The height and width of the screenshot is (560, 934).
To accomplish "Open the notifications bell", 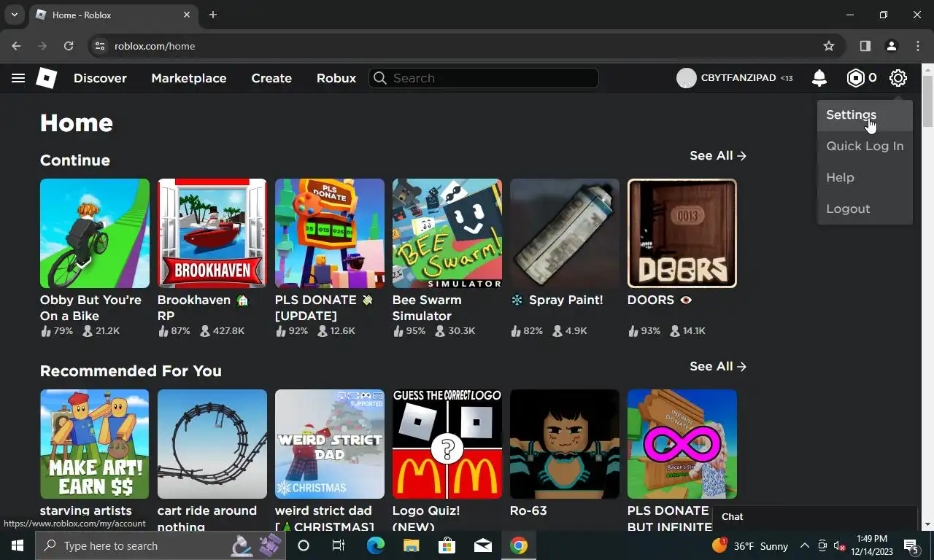I will 819,78.
